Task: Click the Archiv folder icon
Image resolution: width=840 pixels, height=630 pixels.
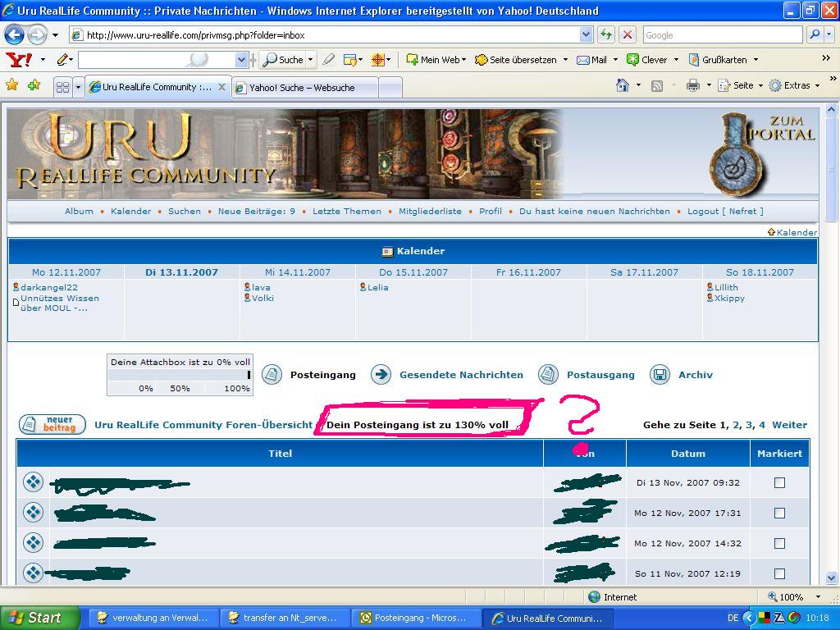Action: (x=660, y=375)
